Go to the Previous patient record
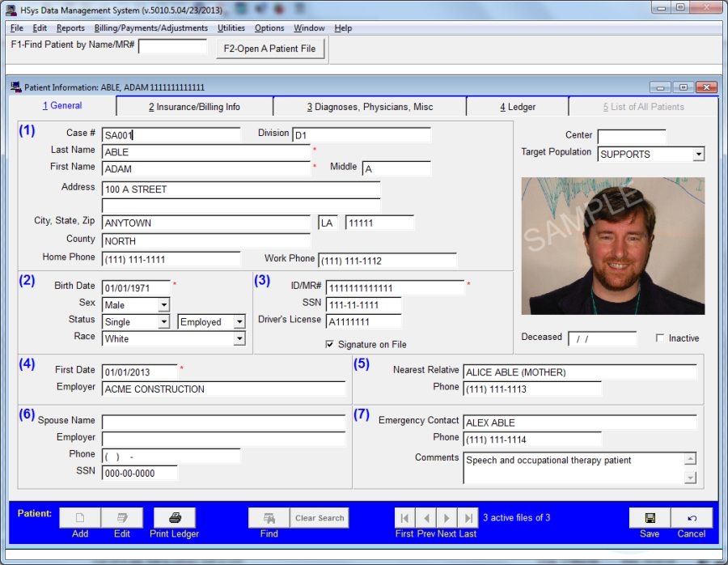 coord(425,518)
